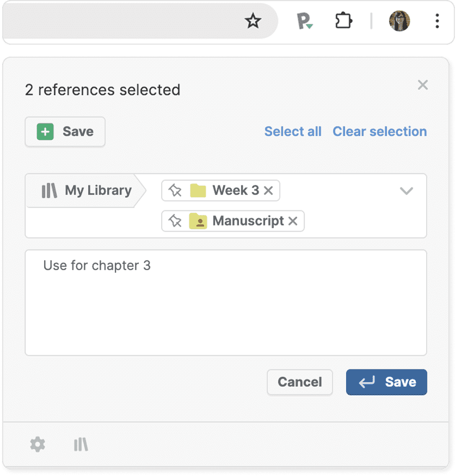Expand the folder selection dropdown chevron
This screenshot has width=456, height=476.
[x=406, y=191]
